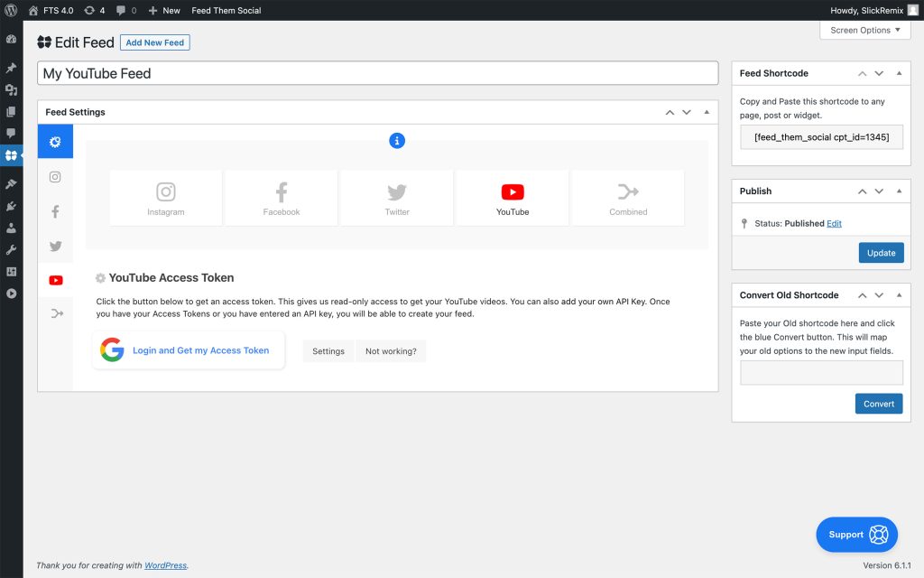924x578 pixels.
Task: Go to FTS 4.0 site home
Action: (51, 10)
